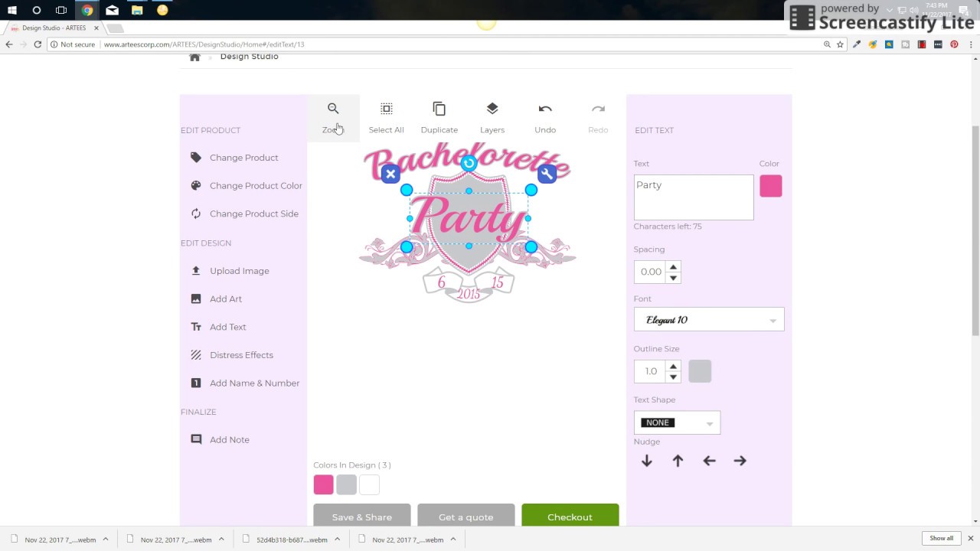Screen dimensions: 980x551
Task: Click the wrench settings handle on design
Action: point(547,174)
